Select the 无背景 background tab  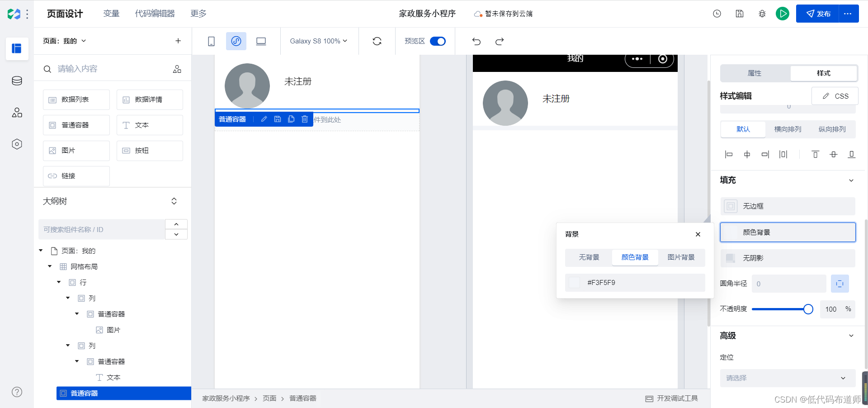(589, 257)
